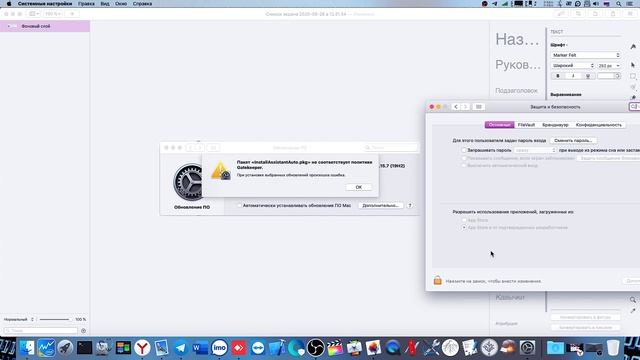This screenshot has width=640, height=360.
Task: Launch OBS Studio from the dock
Action: tap(316, 348)
